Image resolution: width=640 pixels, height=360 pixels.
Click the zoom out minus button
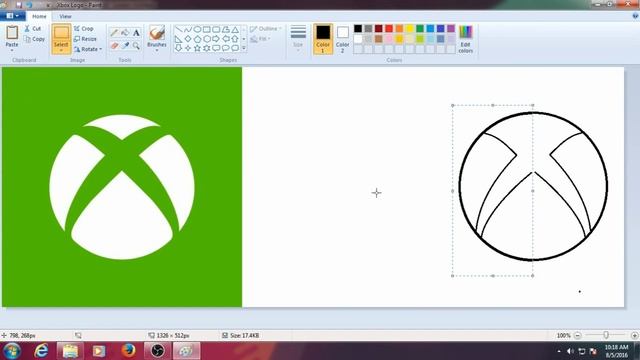tap(578, 335)
